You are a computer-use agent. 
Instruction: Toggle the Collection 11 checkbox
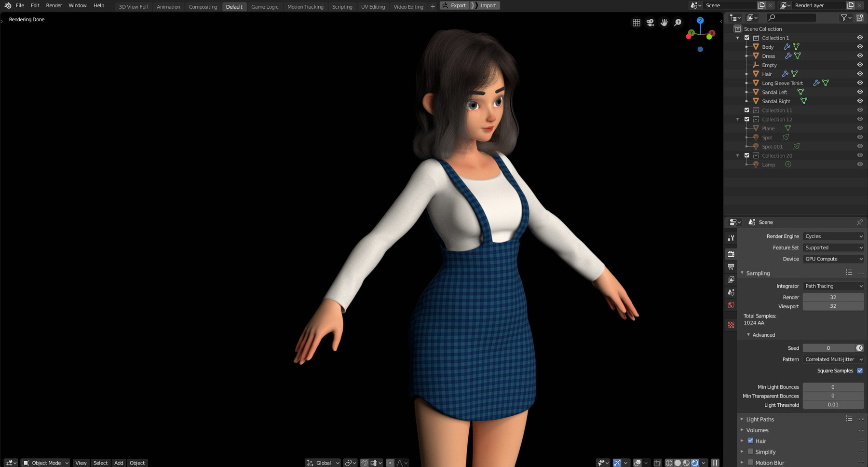(x=747, y=110)
